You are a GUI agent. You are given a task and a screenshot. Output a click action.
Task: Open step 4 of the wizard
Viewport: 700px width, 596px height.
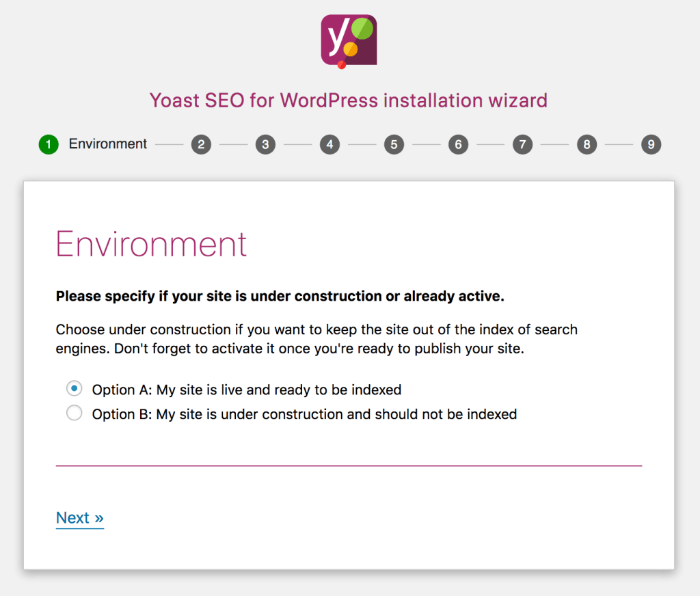329,144
